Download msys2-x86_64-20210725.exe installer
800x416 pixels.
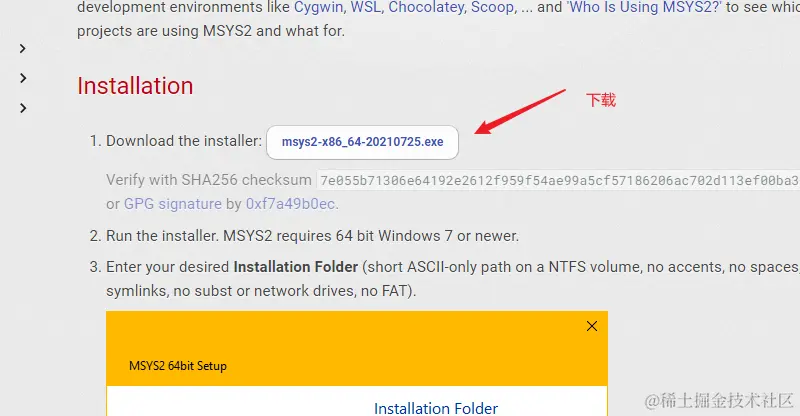coord(362,142)
